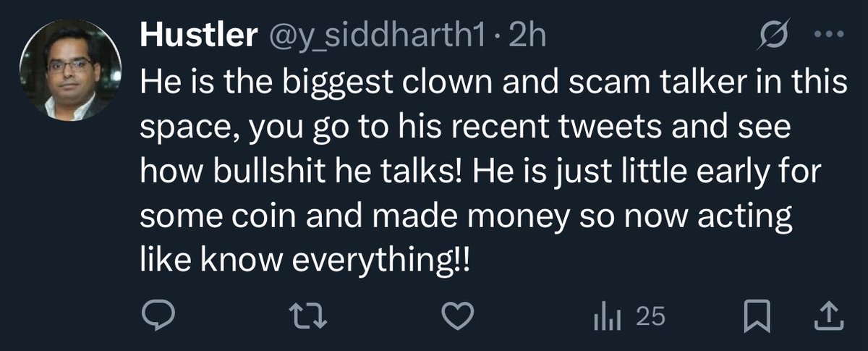Open the three-dot more options menu

coord(827,36)
